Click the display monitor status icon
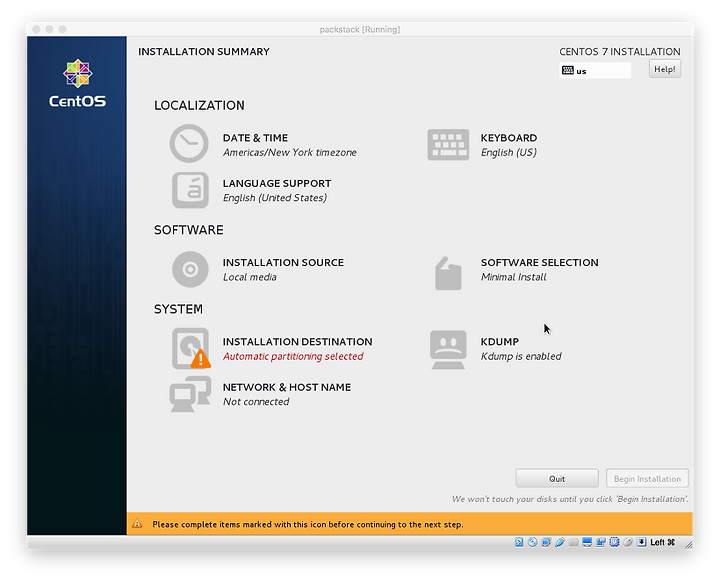Viewport: 720px width, 581px height. [587, 542]
